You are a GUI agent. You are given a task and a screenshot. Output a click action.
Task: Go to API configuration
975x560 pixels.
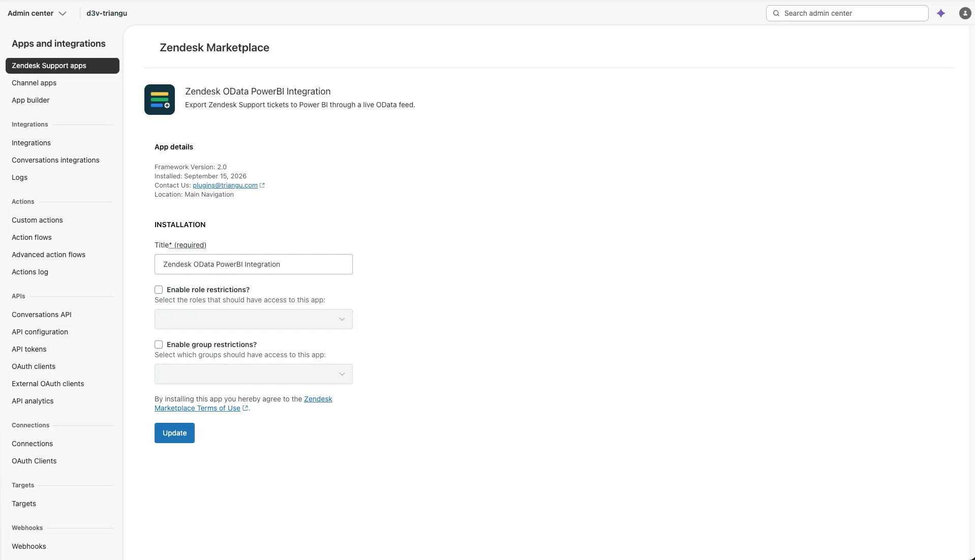coord(40,332)
